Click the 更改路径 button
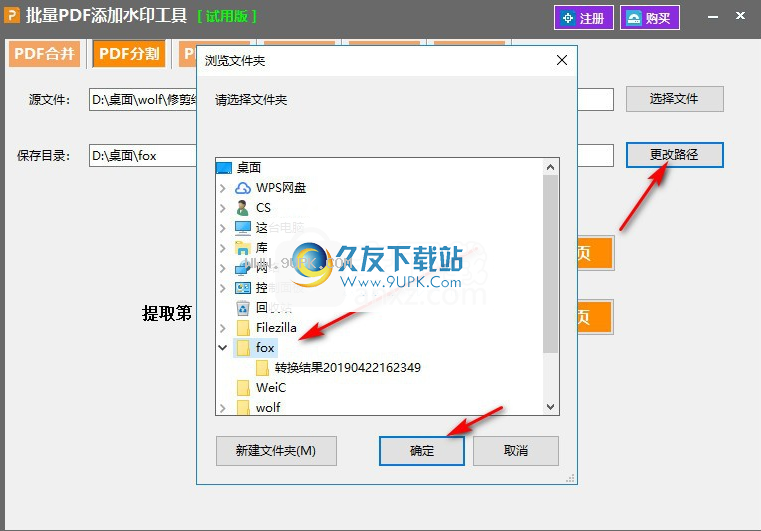 (674, 155)
